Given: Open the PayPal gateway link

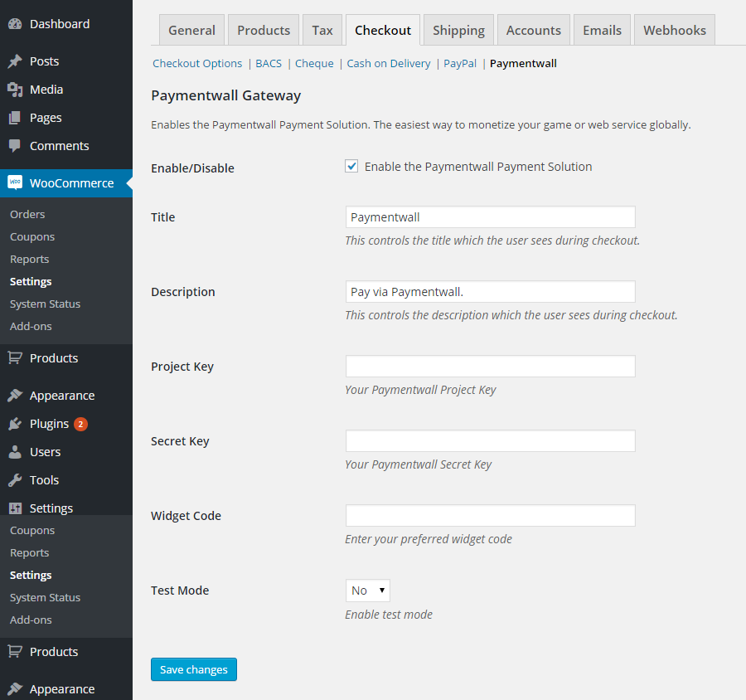Looking at the screenshot, I should click(460, 63).
